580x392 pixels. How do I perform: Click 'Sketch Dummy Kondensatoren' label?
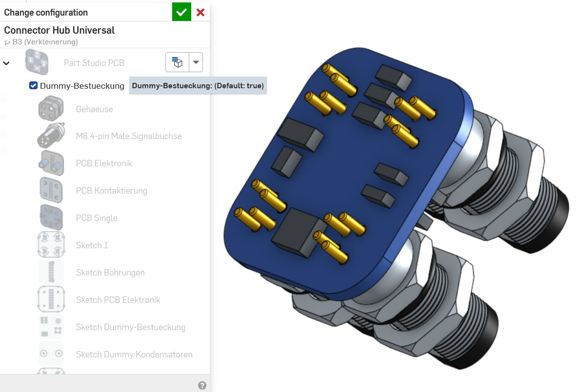coord(134,354)
